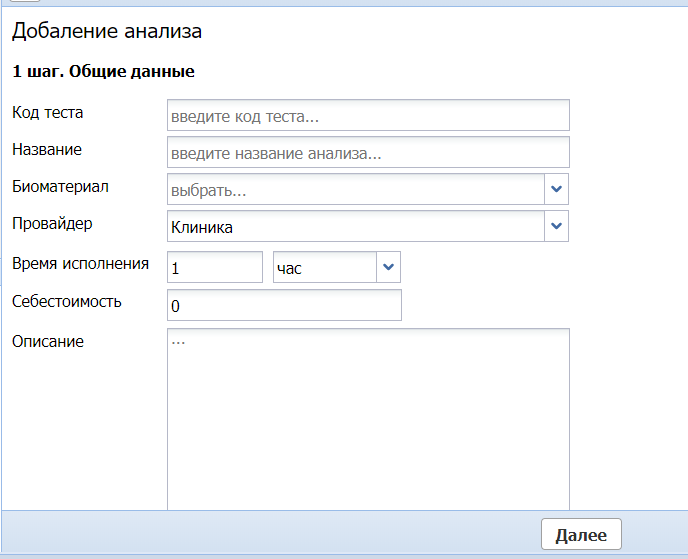
Task: Click the Себестоимость input field
Action: [284, 306]
